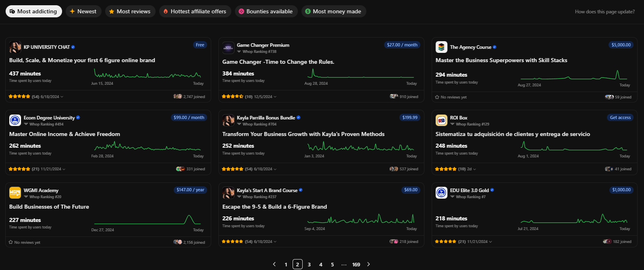Click the EDU Elite 3.0 Gold usage chart
The image size is (644, 270).
pos(574,219)
